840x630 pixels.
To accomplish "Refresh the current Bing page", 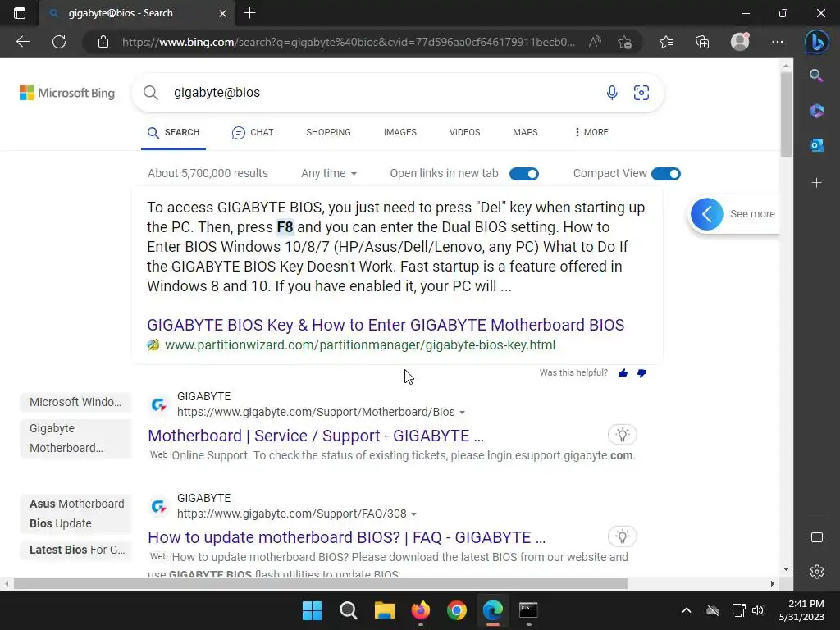I will click(x=59, y=42).
